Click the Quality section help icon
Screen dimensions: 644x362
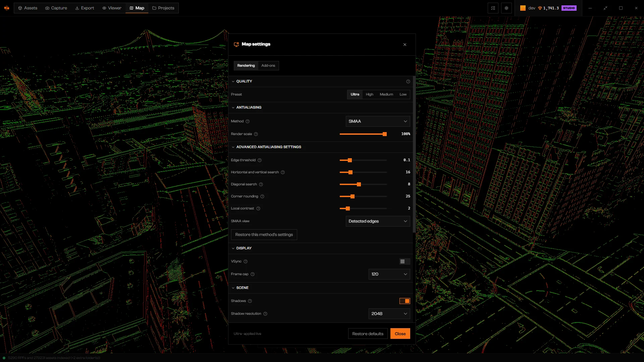pos(408,81)
